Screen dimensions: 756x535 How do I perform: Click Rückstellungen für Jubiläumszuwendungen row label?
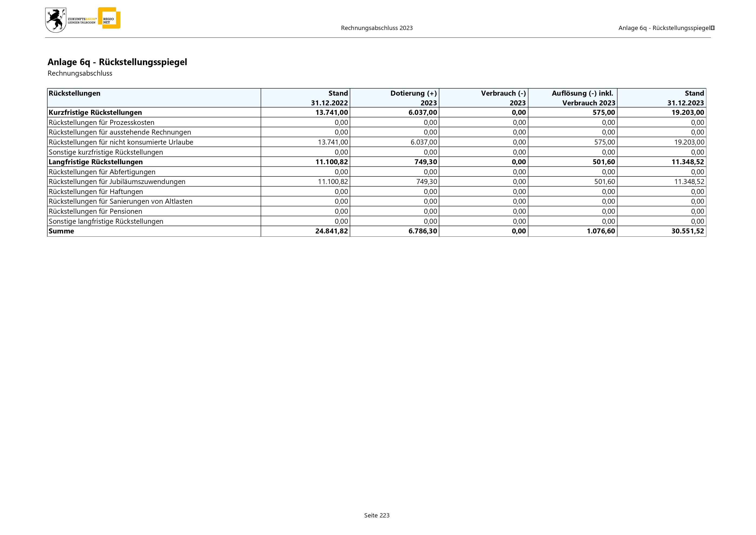(117, 182)
